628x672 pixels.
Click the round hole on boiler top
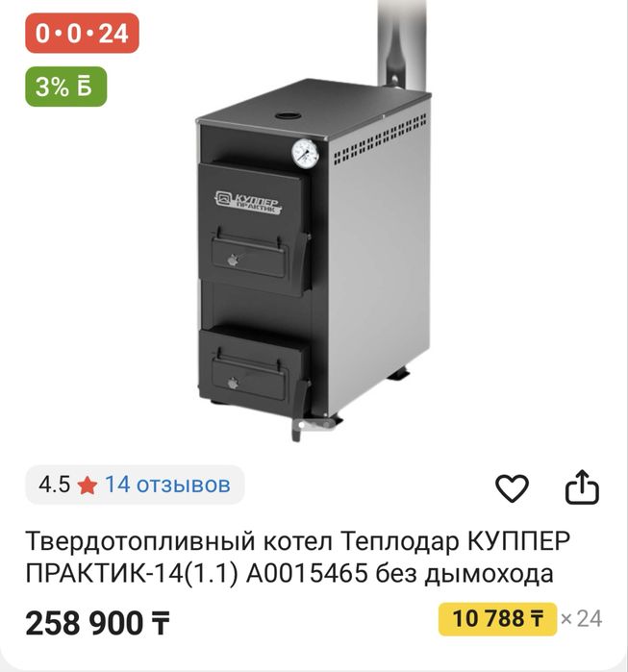[x=288, y=116]
